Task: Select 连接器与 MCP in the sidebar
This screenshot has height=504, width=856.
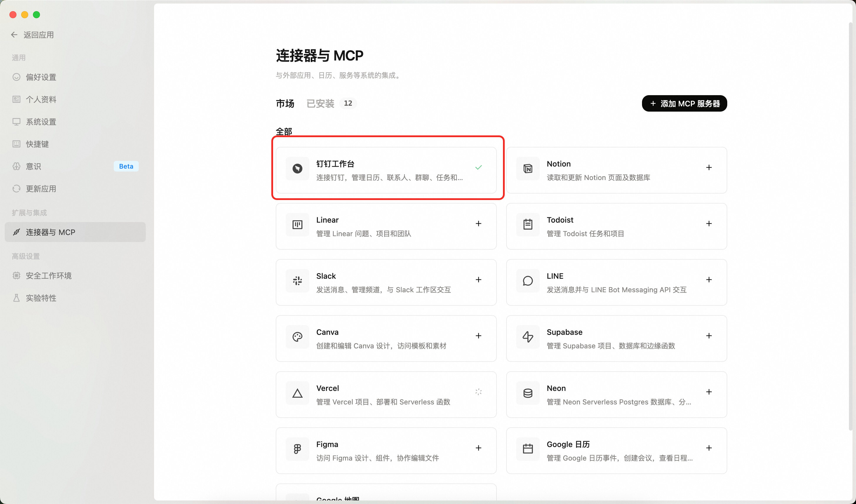Action: click(75, 232)
